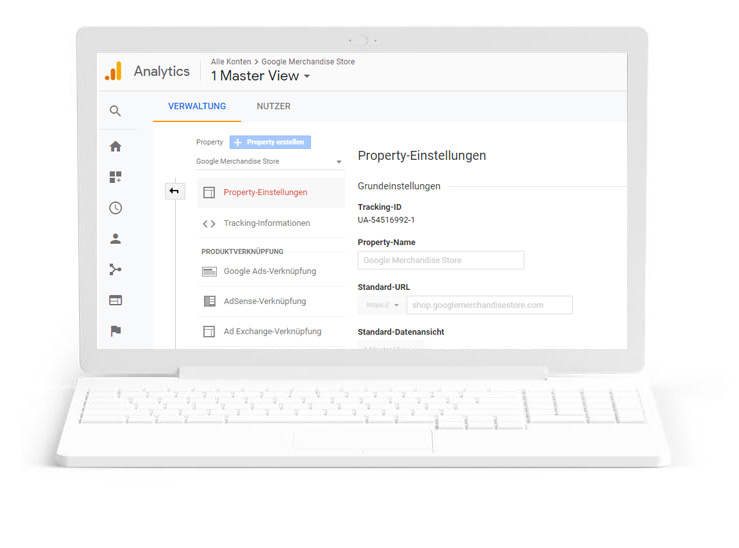Screen dimensions: 739x548
Task: Open the search magnifier in sidebar
Action: click(x=115, y=111)
